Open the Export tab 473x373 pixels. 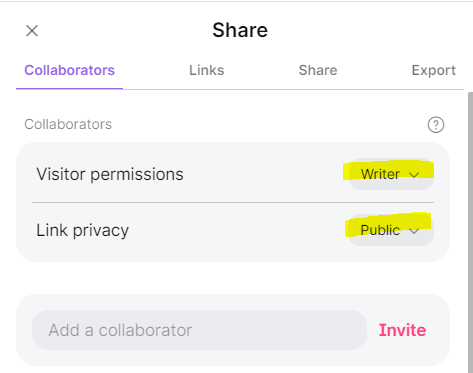pyautogui.click(x=434, y=70)
